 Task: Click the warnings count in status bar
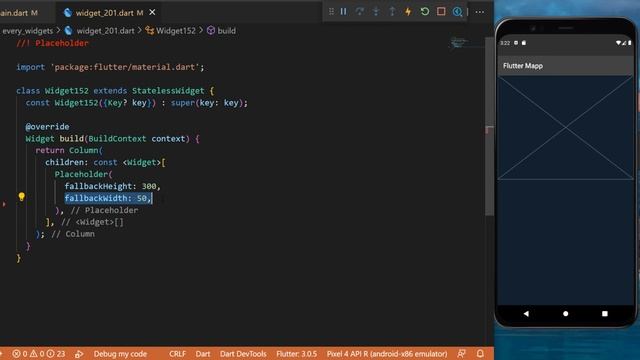[x=37, y=354]
